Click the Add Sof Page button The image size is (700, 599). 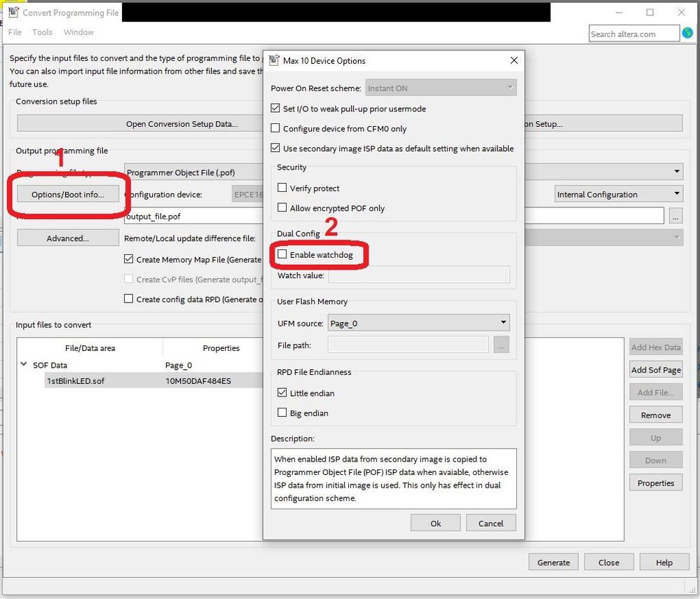[656, 370]
